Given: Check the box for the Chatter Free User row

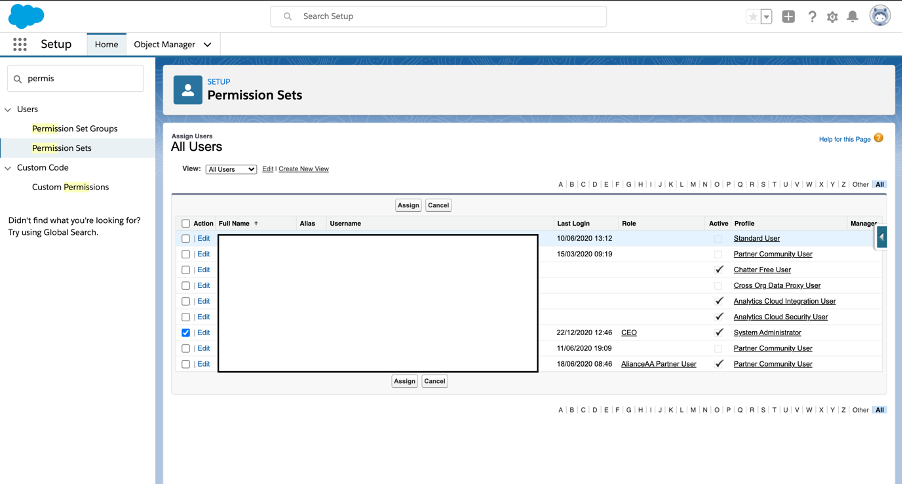Looking at the screenshot, I should tap(185, 270).
